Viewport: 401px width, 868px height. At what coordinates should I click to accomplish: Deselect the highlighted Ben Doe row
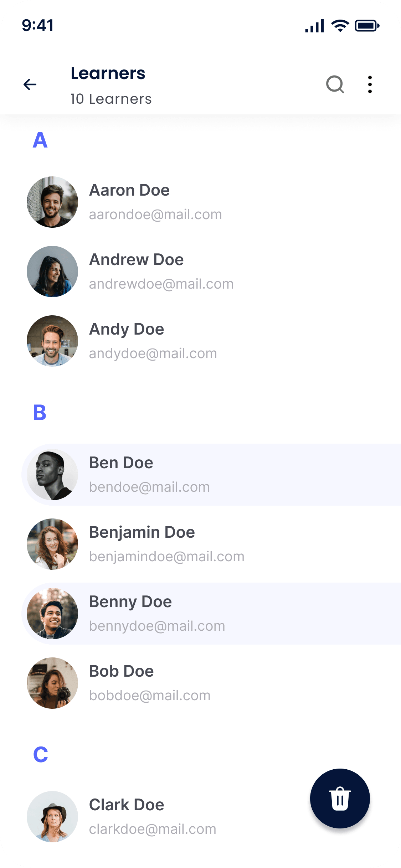click(x=211, y=475)
